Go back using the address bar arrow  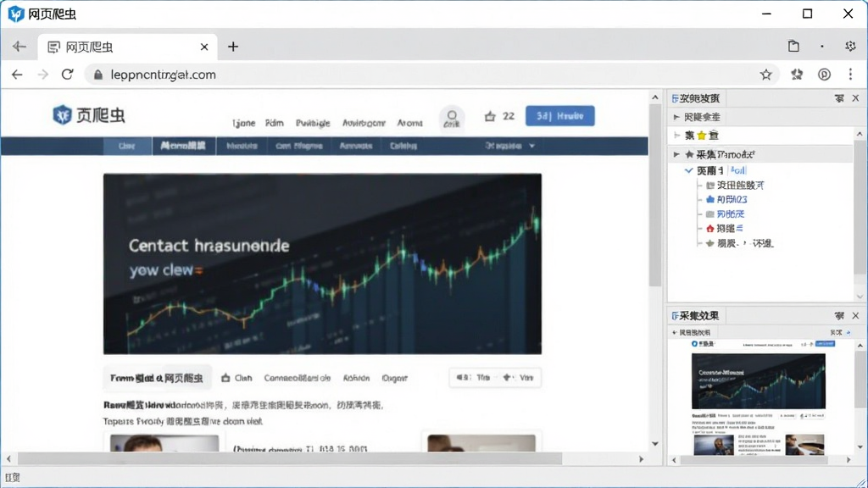(17, 75)
